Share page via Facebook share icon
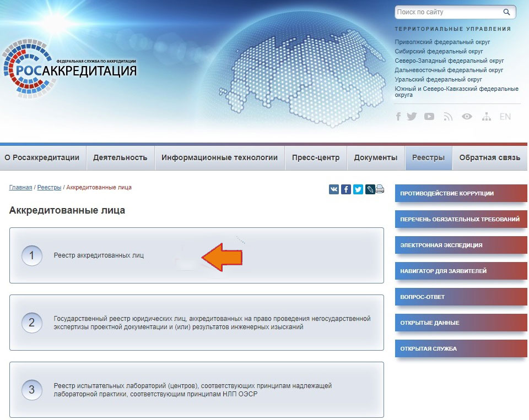 346,189
